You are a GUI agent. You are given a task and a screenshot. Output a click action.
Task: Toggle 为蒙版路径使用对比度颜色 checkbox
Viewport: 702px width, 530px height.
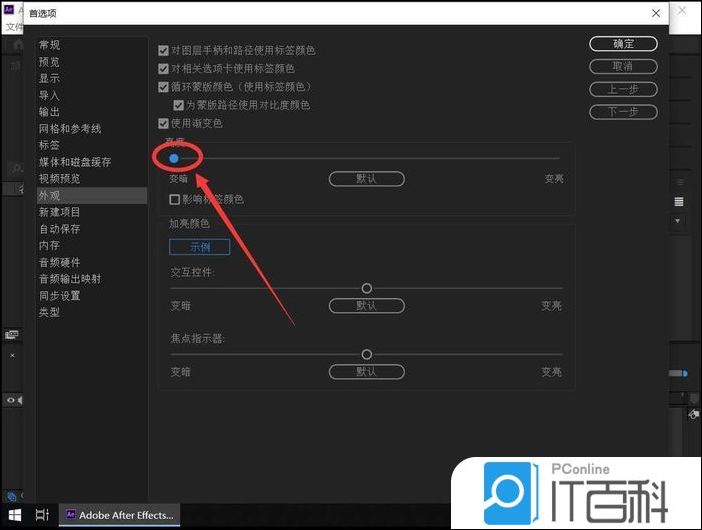pyautogui.click(x=178, y=105)
